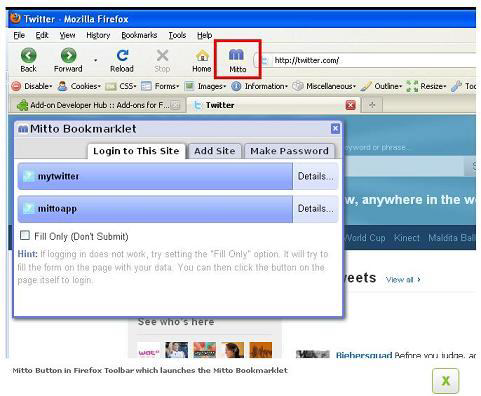Image resolution: width=481 pixels, height=396 pixels.
Task: Open the Cookies dropdown menu
Action: 79,86
